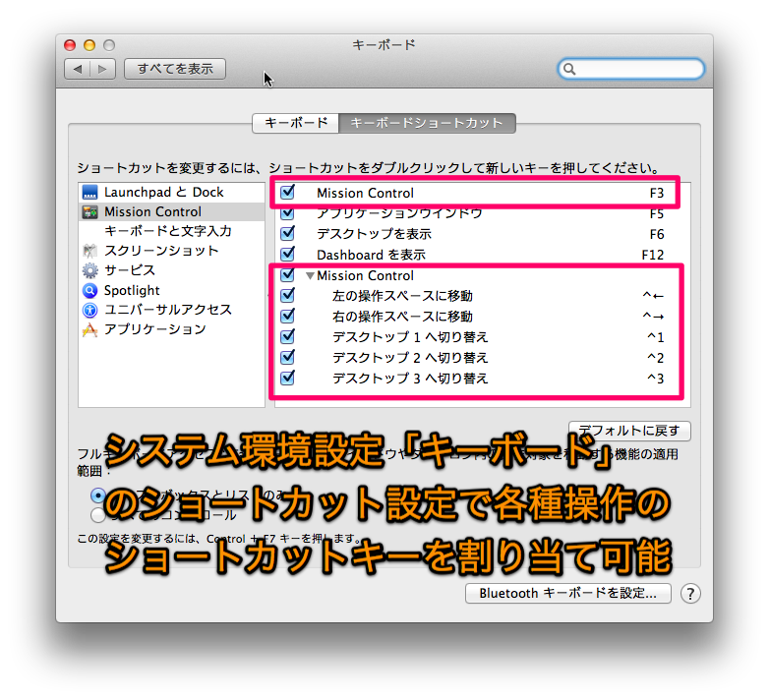Select the Dashboard を表示 row label
769x700 pixels.
point(372,255)
